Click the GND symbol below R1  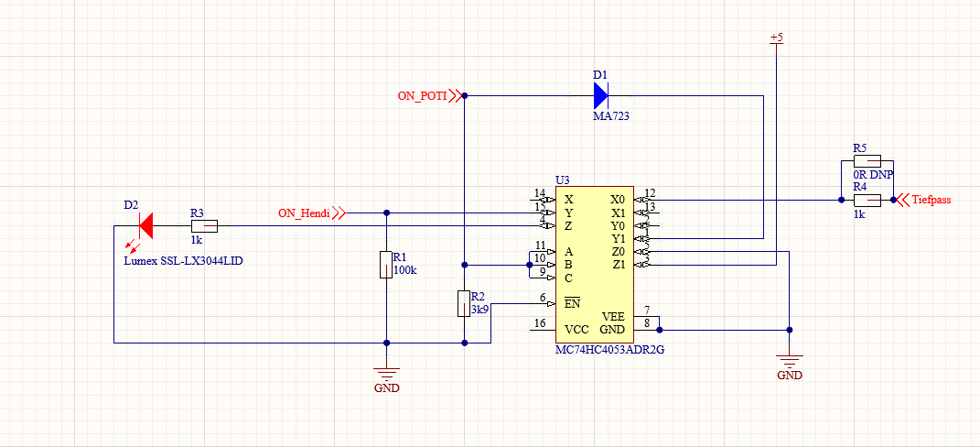[386, 375]
